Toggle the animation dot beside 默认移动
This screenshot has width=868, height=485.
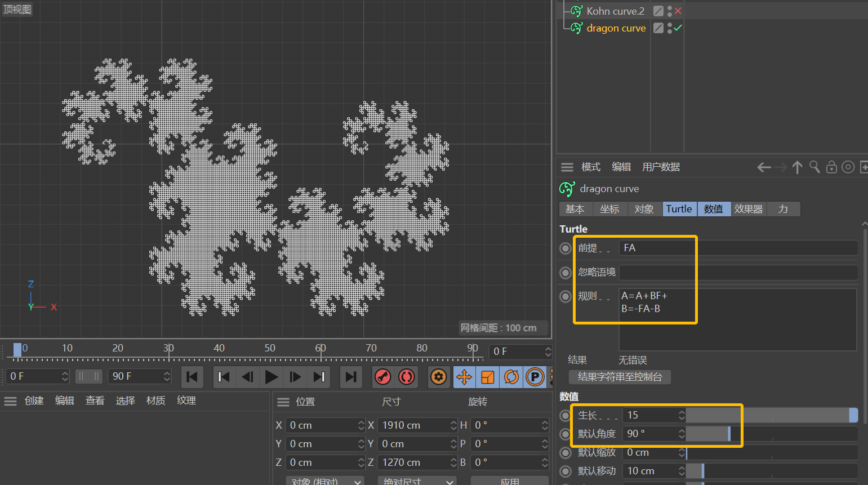(x=566, y=471)
